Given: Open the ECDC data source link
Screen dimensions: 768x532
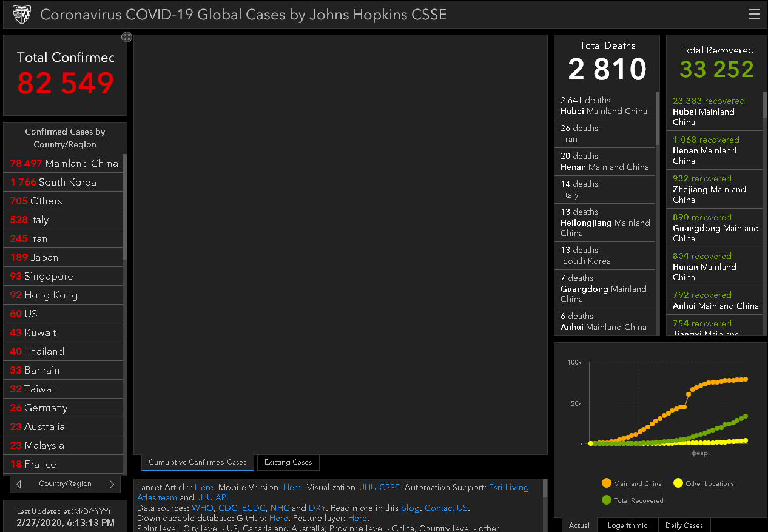Looking at the screenshot, I should point(254,508).
